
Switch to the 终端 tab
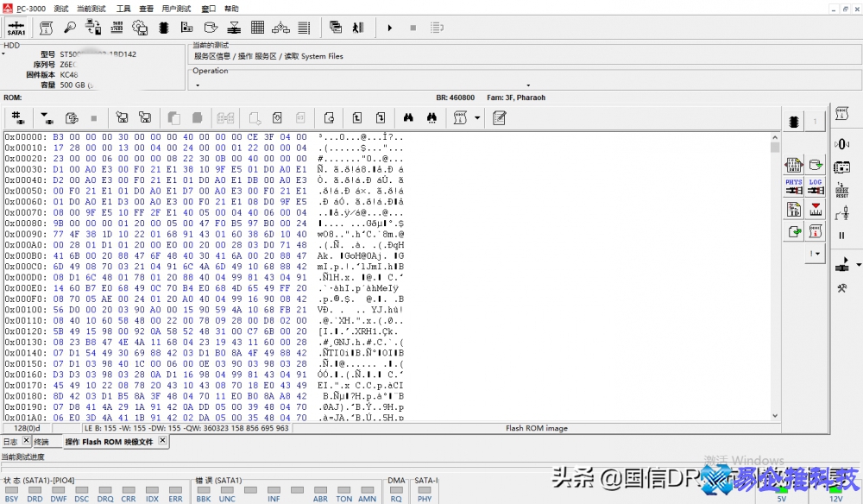point(41,442)
